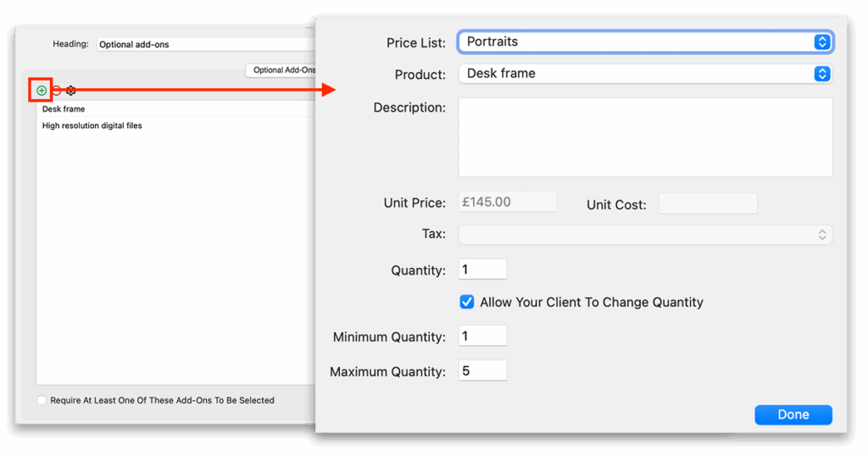The height and width of the screenshot is (456, 868).
Task: Uncheck Allow Your Client To Change Quantity
Action: (x=467, y=302)
